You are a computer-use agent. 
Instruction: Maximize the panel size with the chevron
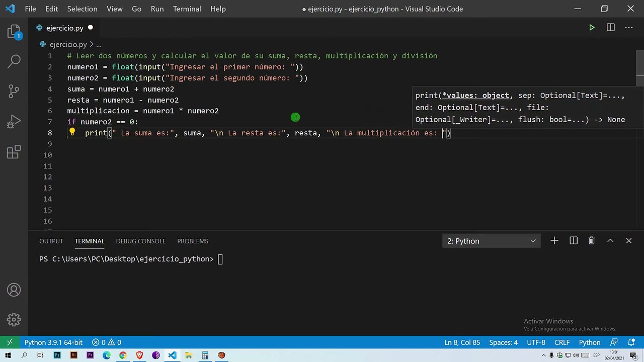click(x=610, y=241)
